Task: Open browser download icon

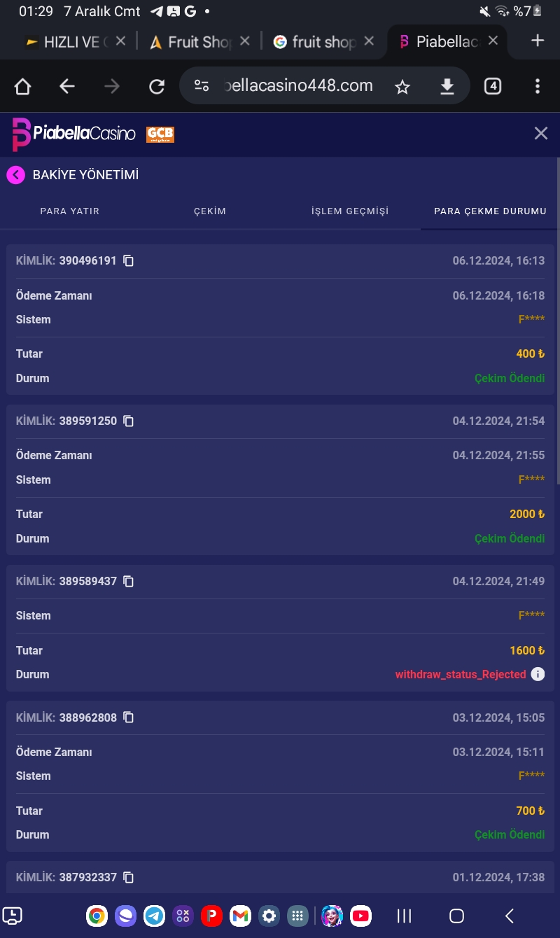Action: (447, 87)
